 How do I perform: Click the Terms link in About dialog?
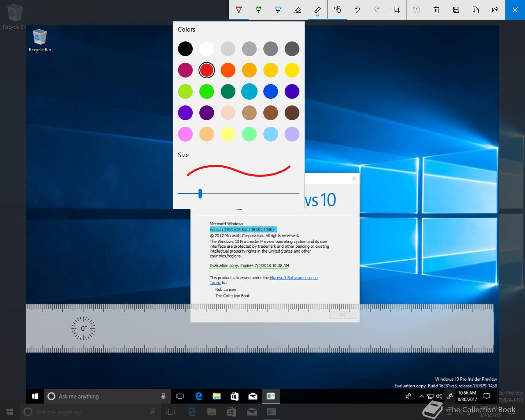(215, 283)
